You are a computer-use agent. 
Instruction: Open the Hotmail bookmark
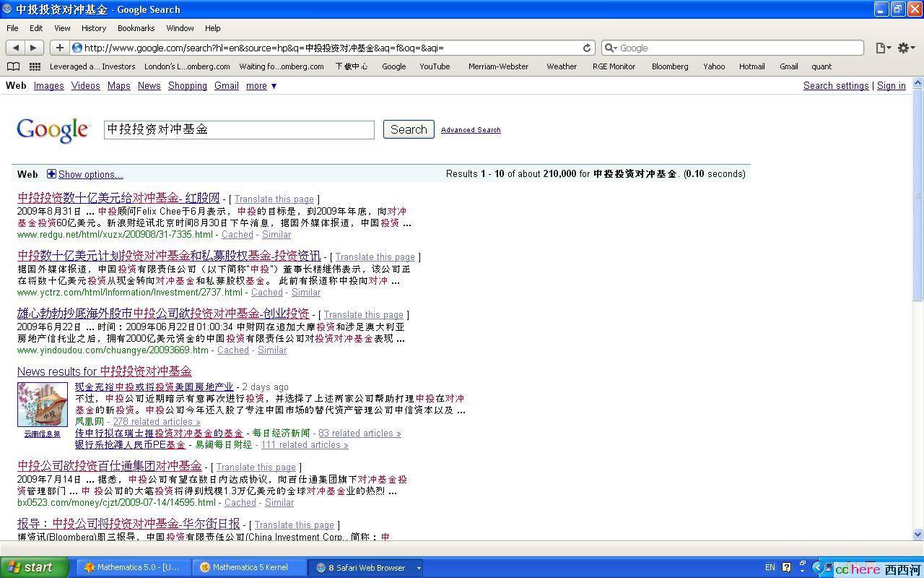(751, 66)
